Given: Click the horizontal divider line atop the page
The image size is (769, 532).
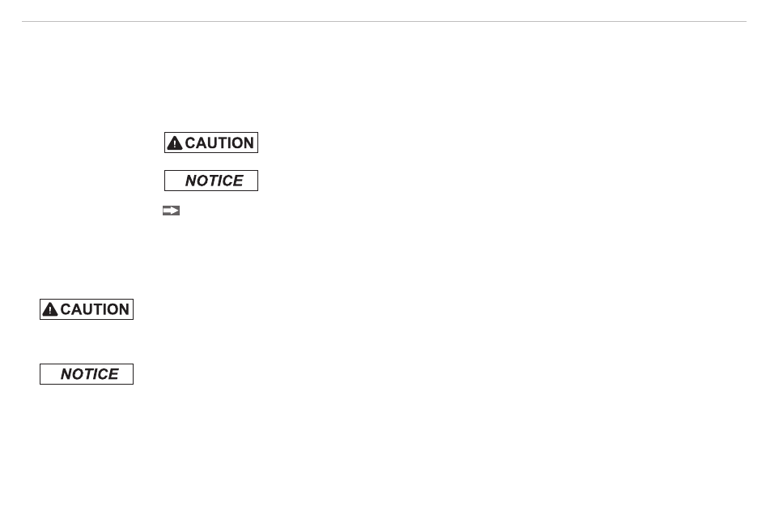Looking at the screenshot, I should pyautogui.click(x=384, y=22).
